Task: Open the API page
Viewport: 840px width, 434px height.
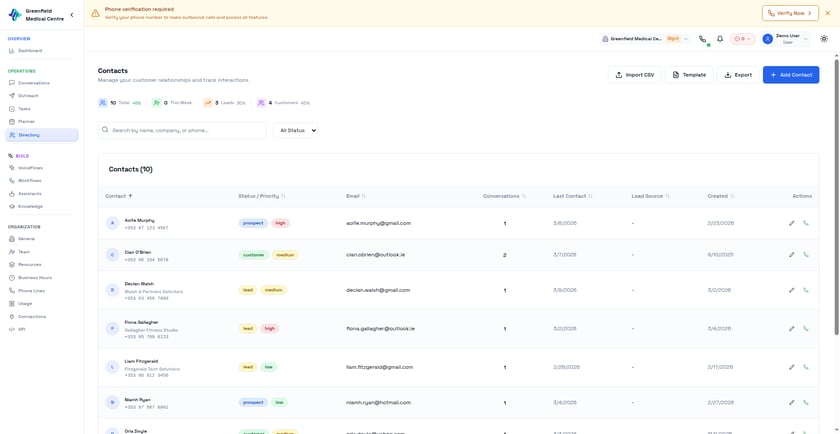Action: (x=41, y=330)
